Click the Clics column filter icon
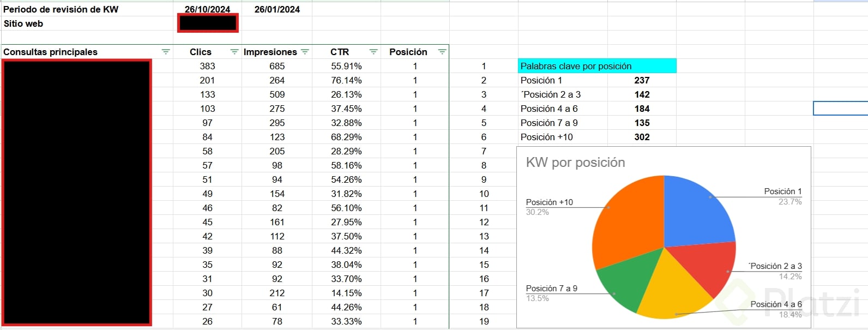 [x=234, y=52]
